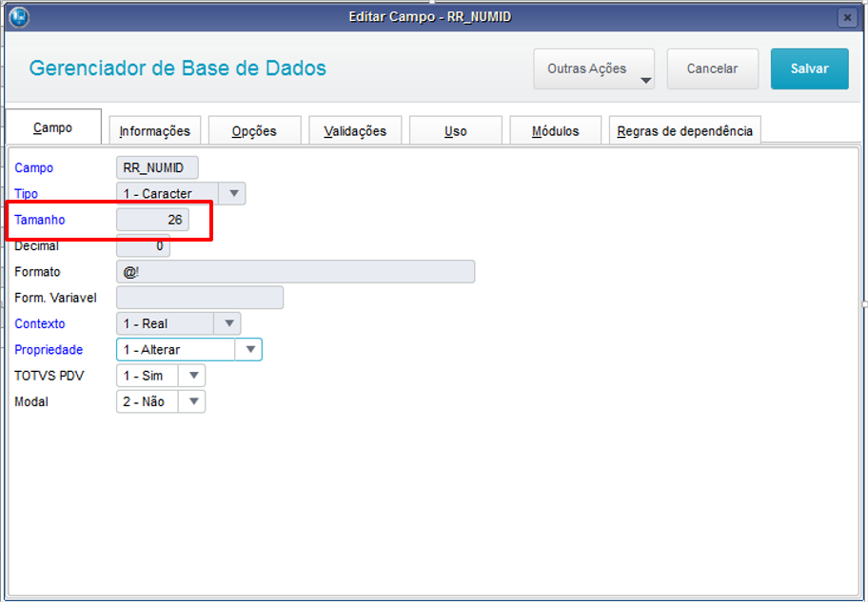The height and width of the screenshot is (602, 868).
Task: Open the Modal dropdown arrow
Action: 192,401
